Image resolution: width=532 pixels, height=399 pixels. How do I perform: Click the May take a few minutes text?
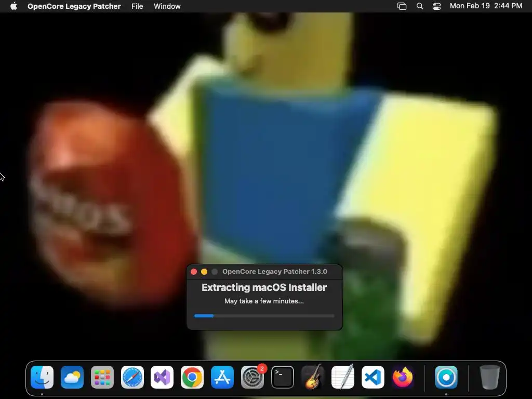264,301
